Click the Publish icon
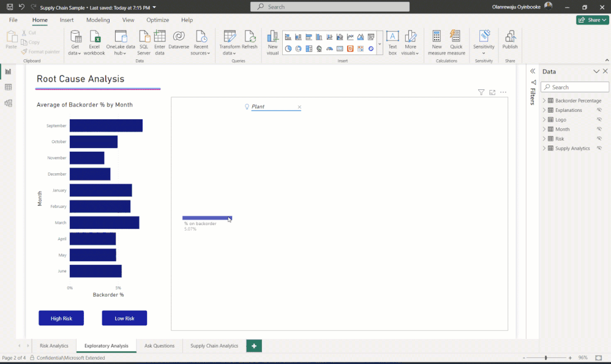Image resolution: width=611 pixels, height=364 pixels. (x=510, y=40)
